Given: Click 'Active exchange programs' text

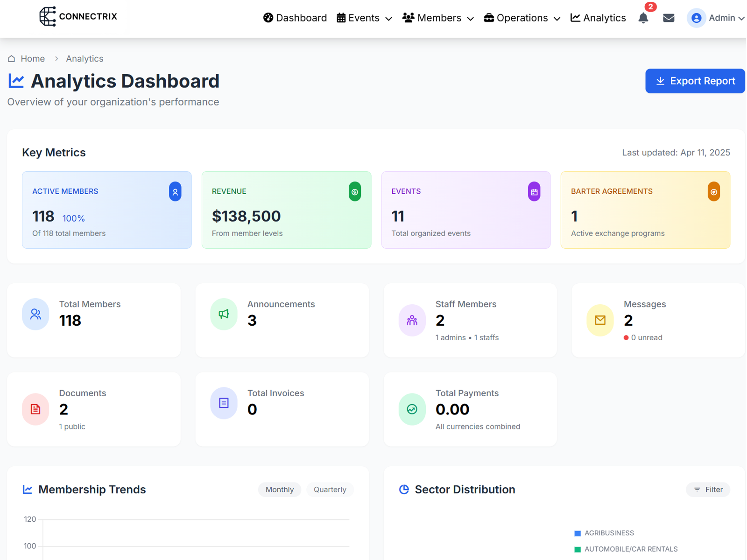Looking at the screenshot, I should pos(618,233).
